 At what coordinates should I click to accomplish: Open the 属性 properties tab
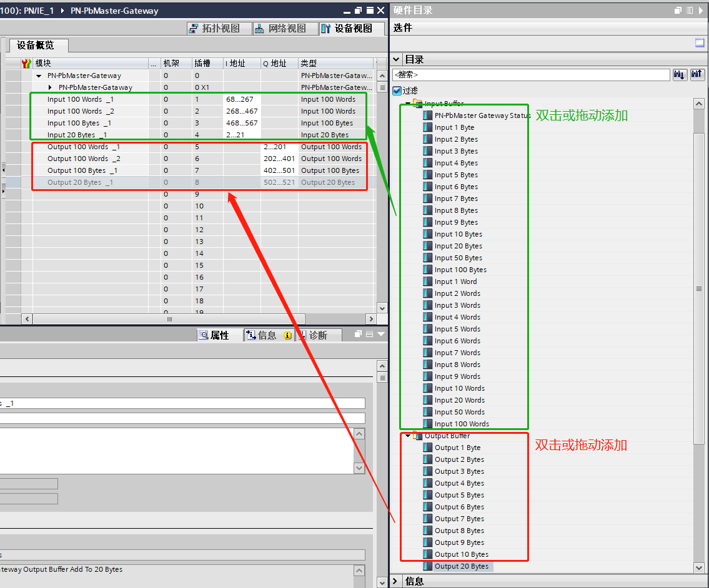tap(219, 335)
